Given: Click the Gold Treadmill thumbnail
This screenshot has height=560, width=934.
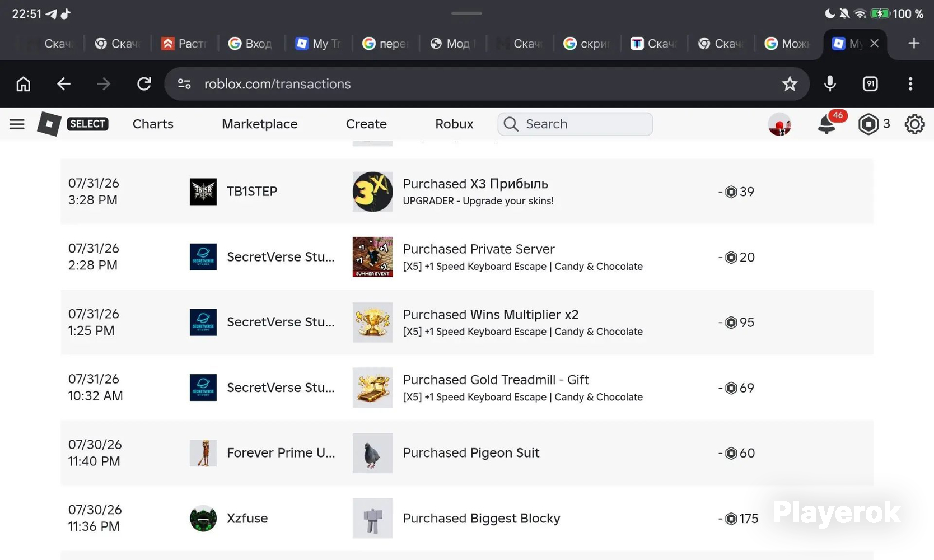Looking at the screenshot, I should coord(372,388).
